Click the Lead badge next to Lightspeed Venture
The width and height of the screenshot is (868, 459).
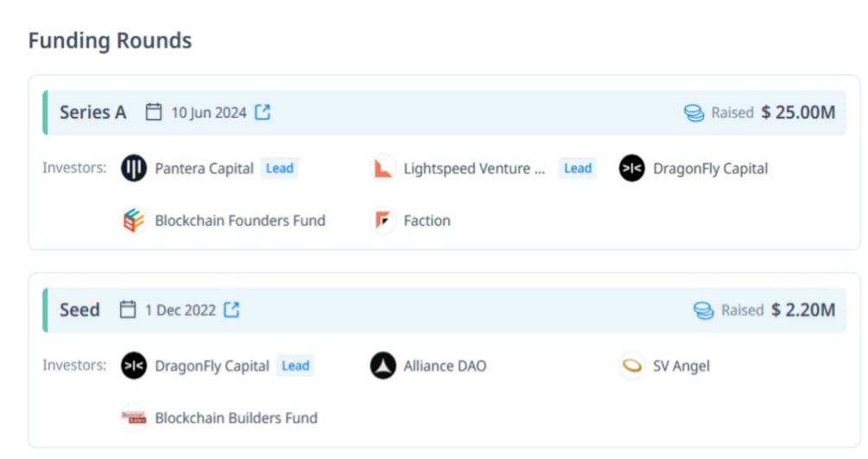click(x=578, y=168)
